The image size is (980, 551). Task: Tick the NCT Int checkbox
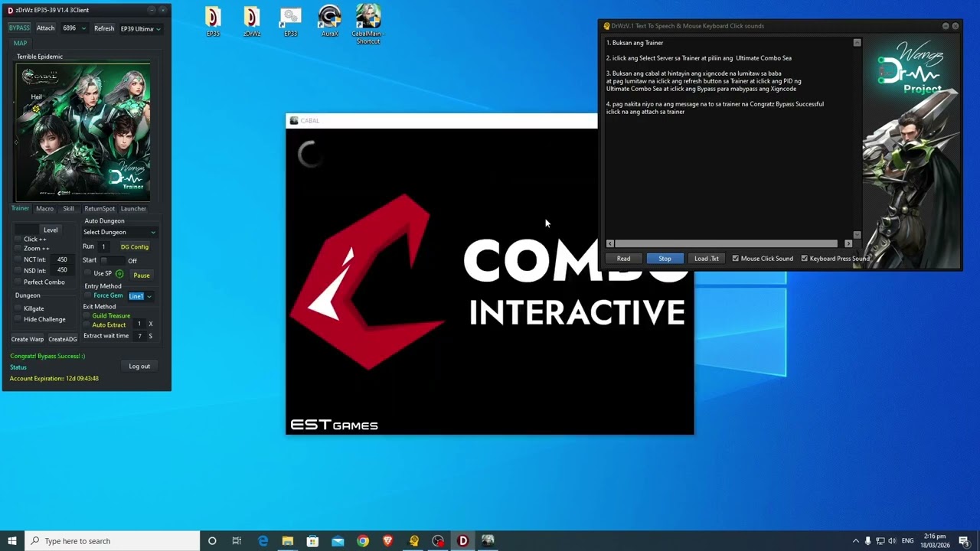(18, 259)
